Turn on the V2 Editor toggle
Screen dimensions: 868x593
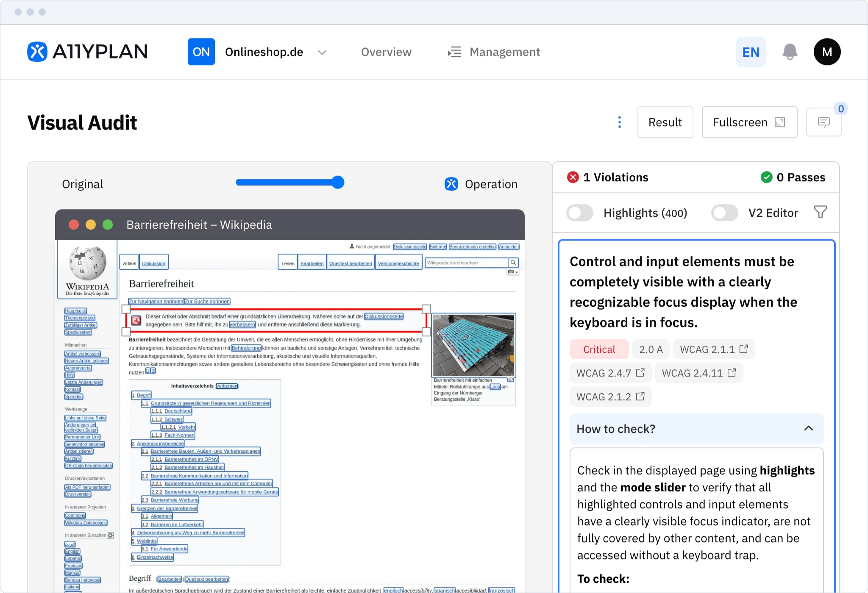tap(724, 213)
